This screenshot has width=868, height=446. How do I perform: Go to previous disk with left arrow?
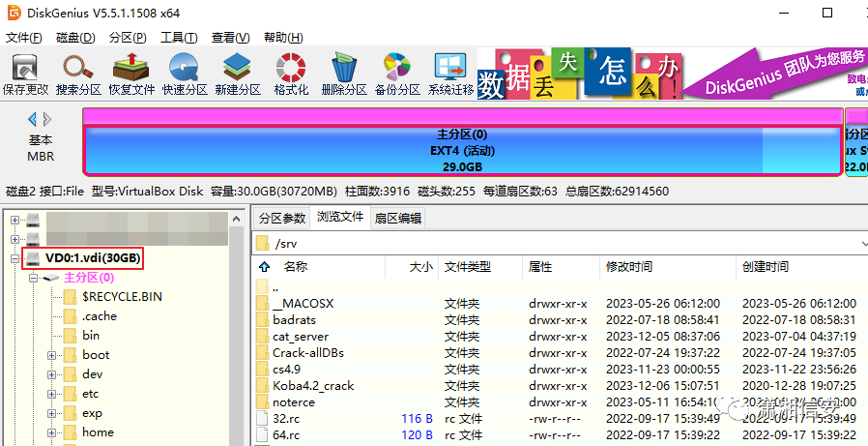(x=32, y=119)
